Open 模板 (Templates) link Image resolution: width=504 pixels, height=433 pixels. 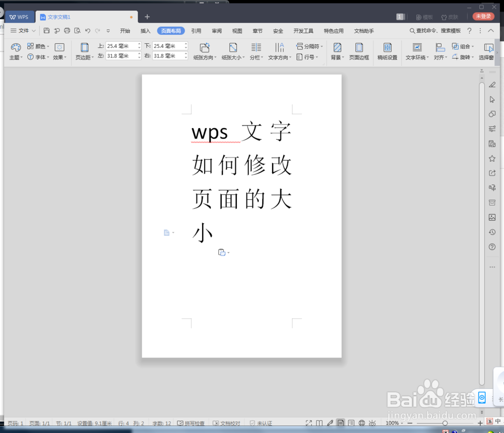click(424, 17)
